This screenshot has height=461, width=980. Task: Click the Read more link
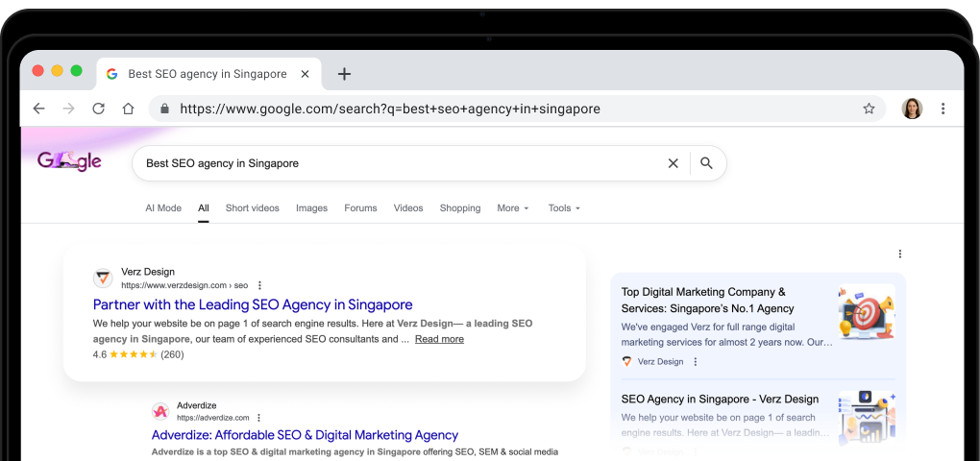439,339
